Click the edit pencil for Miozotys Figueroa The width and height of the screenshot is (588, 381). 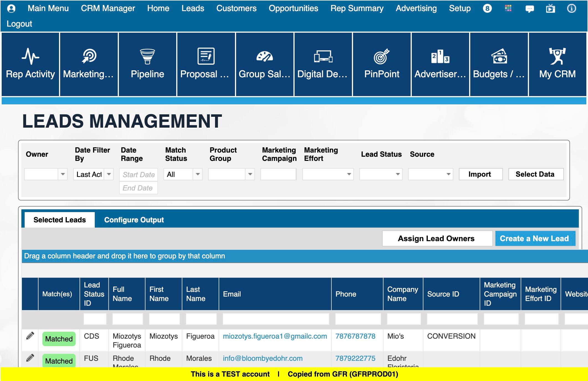[30, 336]
